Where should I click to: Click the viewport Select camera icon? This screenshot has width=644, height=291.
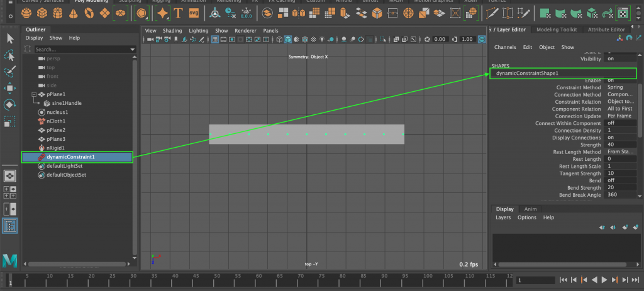tap(150, 40)
